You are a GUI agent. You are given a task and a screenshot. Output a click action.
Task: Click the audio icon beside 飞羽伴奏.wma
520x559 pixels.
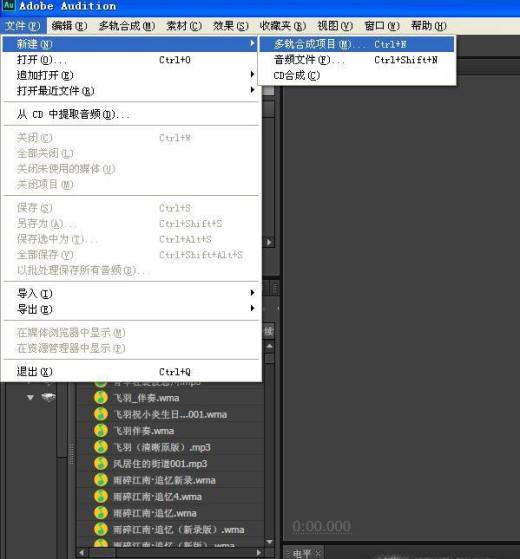pos(101,430)
